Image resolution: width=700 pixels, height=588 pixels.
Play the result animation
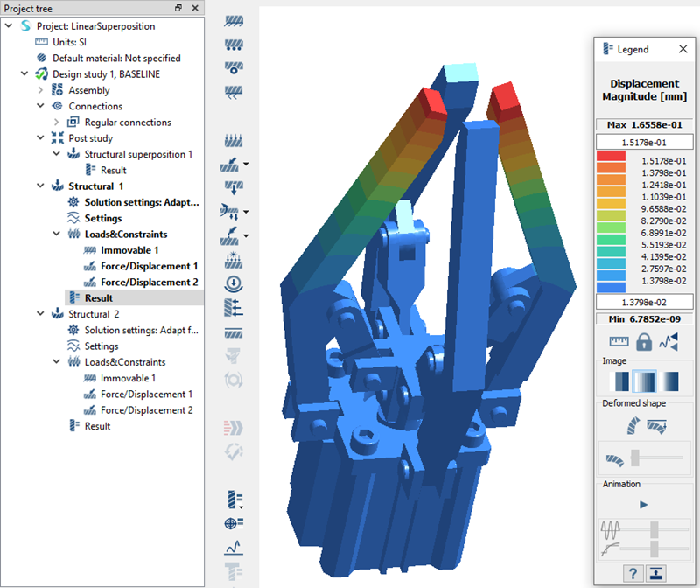click(644, 505)
